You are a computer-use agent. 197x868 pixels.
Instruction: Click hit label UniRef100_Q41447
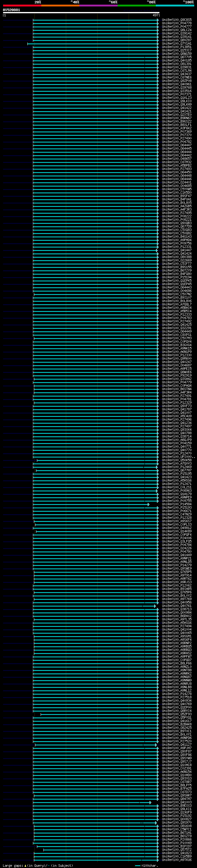click(177, 250)
